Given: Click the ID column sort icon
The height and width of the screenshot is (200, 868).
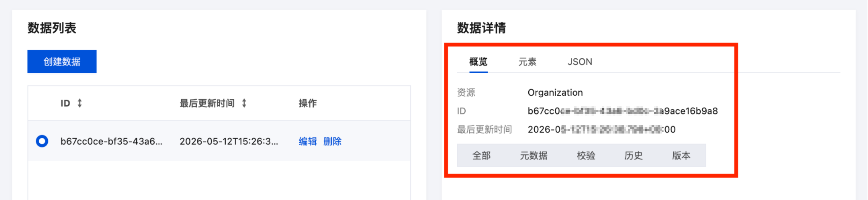Looking at the screenshot, I should [80, 103].
